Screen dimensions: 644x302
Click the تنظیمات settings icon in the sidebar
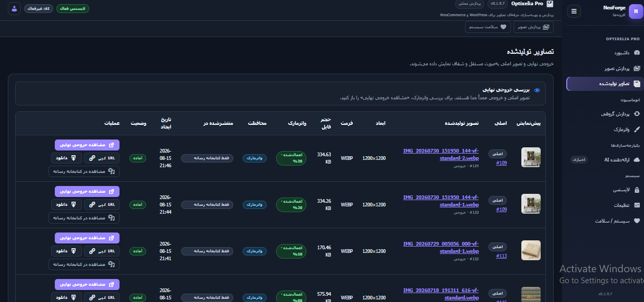click(637, 205)
